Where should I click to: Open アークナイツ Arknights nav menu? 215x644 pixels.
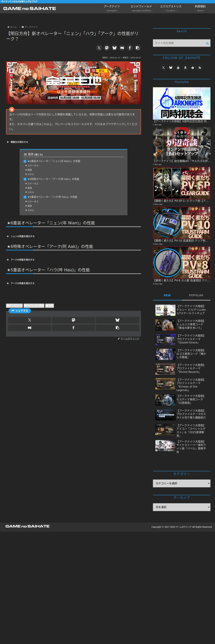click(112, 8)
